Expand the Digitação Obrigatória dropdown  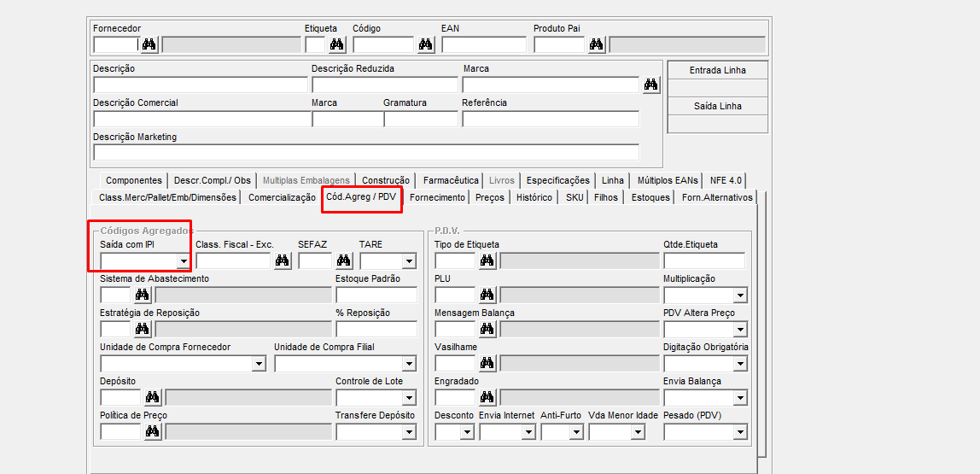(x=740, y=364)
